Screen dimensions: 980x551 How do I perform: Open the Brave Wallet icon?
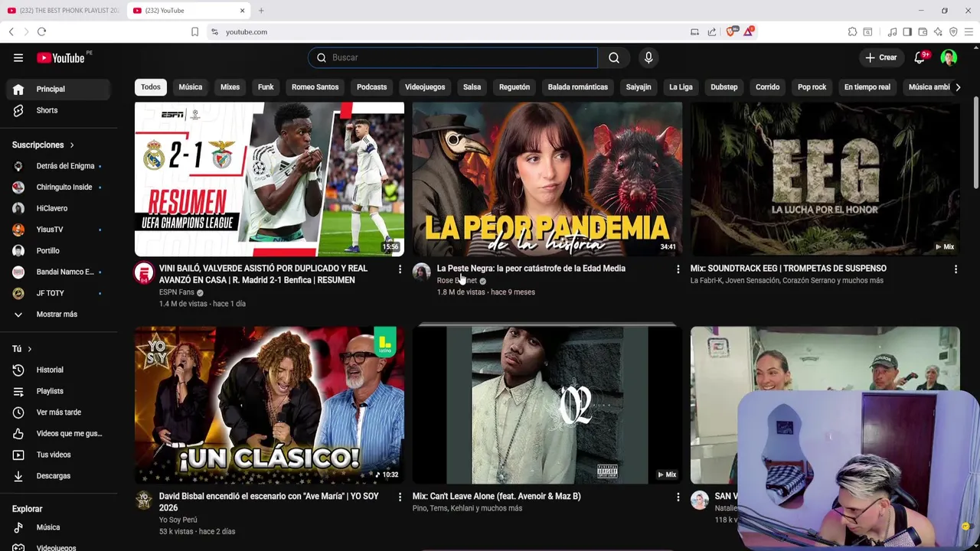click(923, 31)
